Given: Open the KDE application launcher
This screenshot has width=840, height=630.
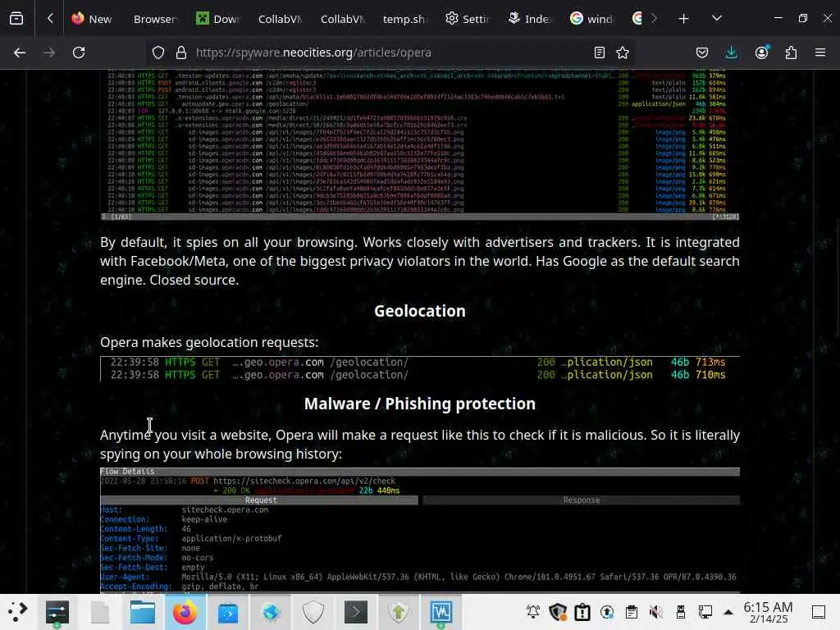Looking at the screenshot, I should tap(17, 612).
